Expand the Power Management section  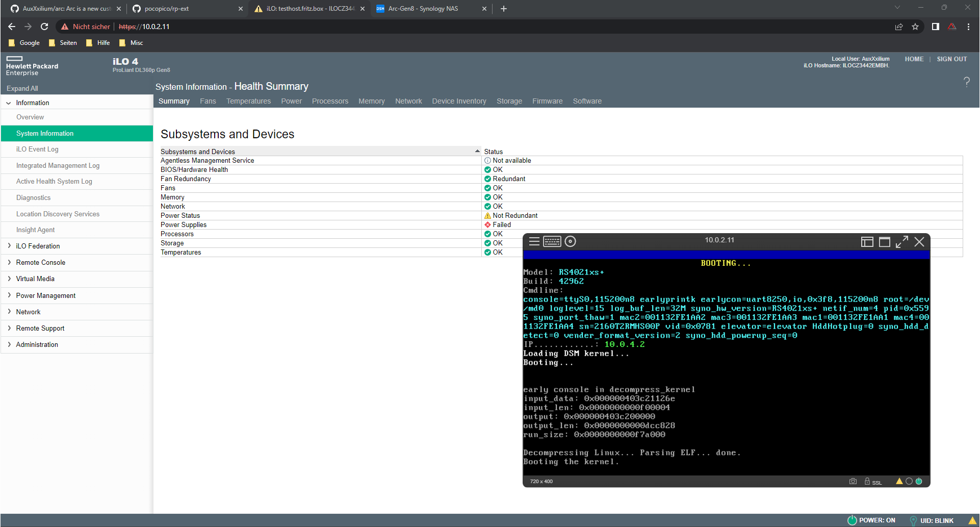(46, 295)
